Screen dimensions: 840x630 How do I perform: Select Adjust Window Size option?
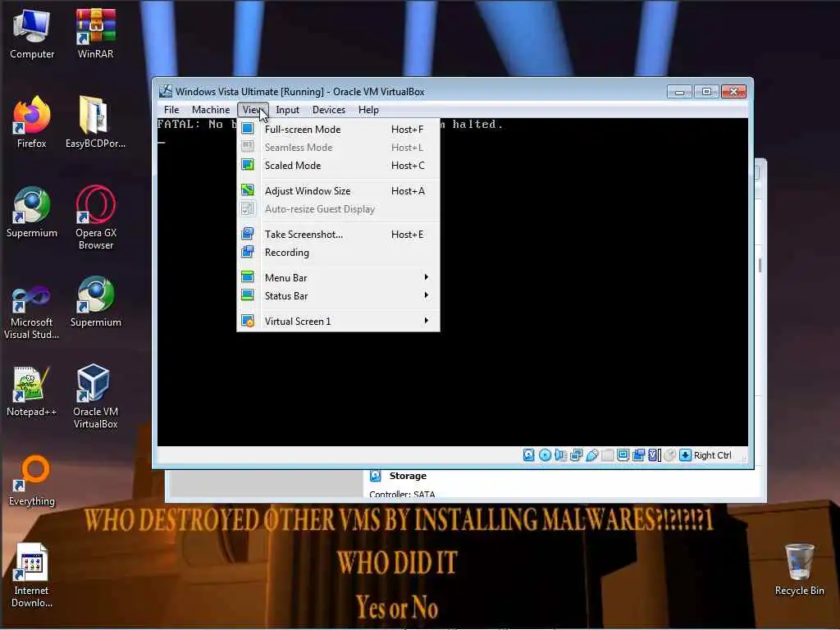click(x=339, y=190)
